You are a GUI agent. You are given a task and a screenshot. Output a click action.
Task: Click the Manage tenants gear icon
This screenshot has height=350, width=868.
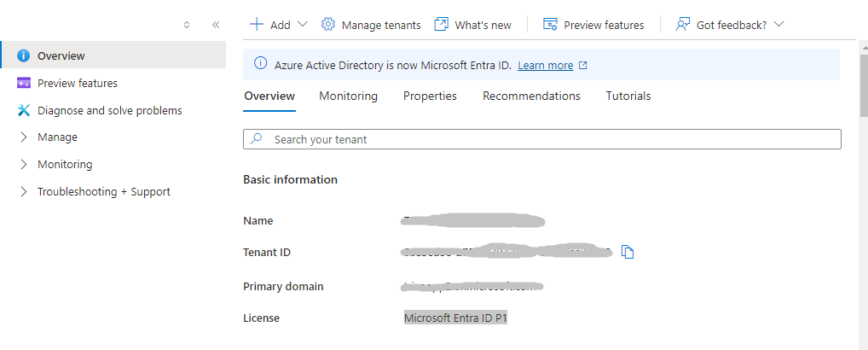(x=328, y=25)
